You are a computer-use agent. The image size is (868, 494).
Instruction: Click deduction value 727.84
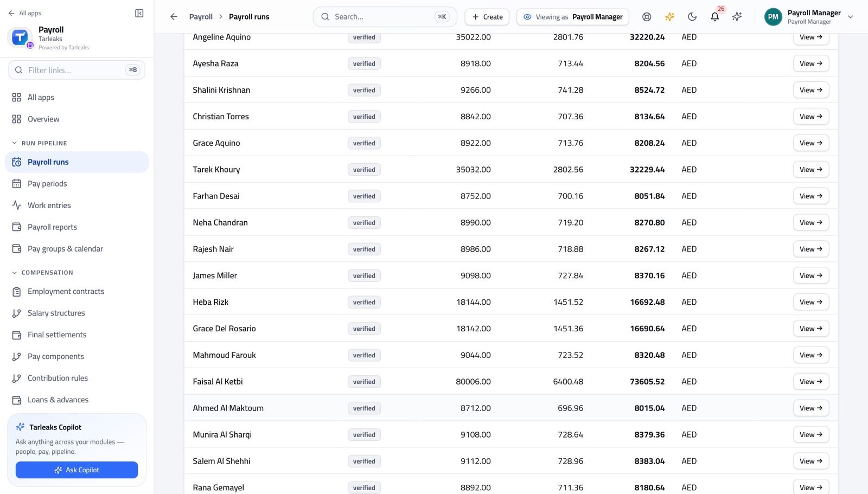pyautogui.click(x=570, y=275)
